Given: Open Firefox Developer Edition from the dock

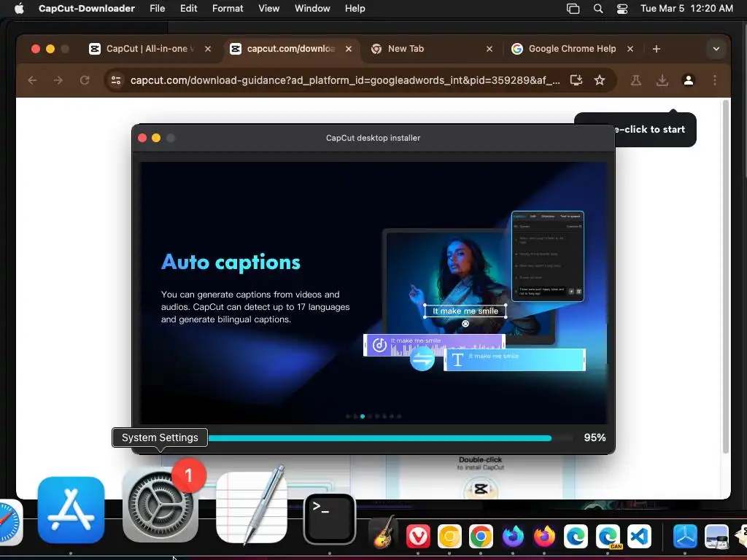Looking at the screenshot, I should coord(513,537).
